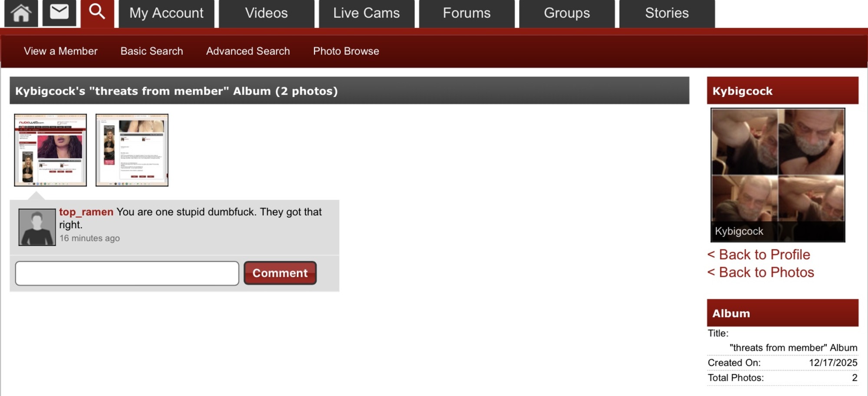The height and width of the screenshot is (396, 868).
Task: Submit with the Comment button
Action: (x=280, y=273)
